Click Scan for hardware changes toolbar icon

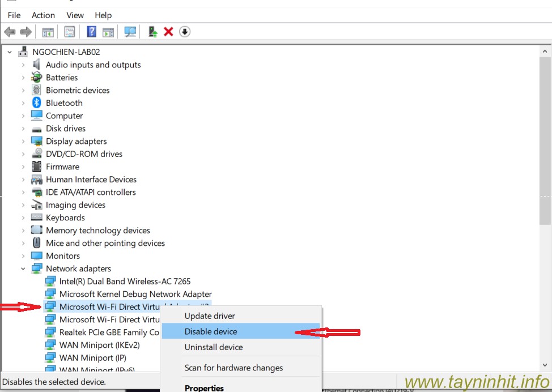click(130, 32)
